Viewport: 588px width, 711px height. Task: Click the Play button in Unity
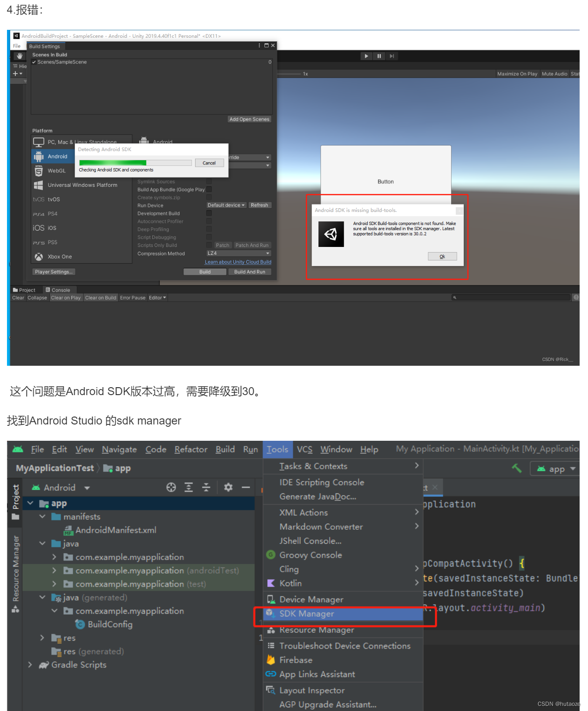coord(366,56)
